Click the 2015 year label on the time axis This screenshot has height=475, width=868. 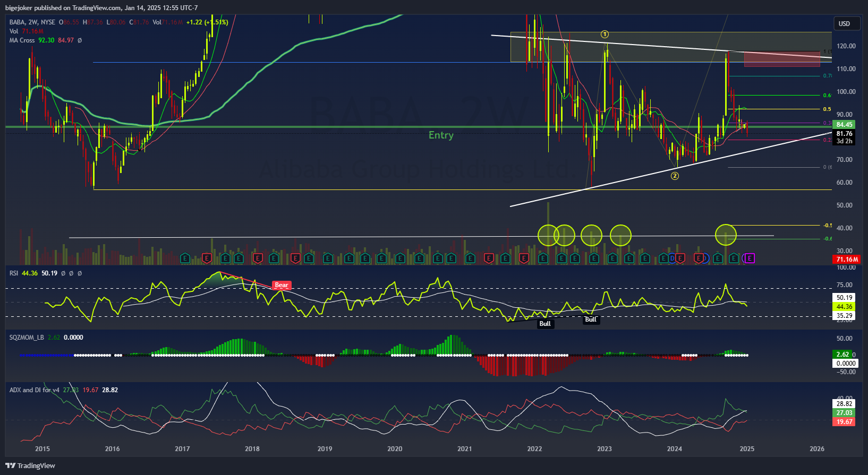[42, 449]
